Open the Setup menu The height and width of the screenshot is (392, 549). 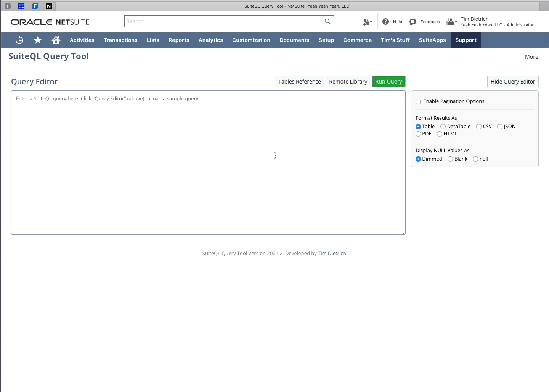326,40
